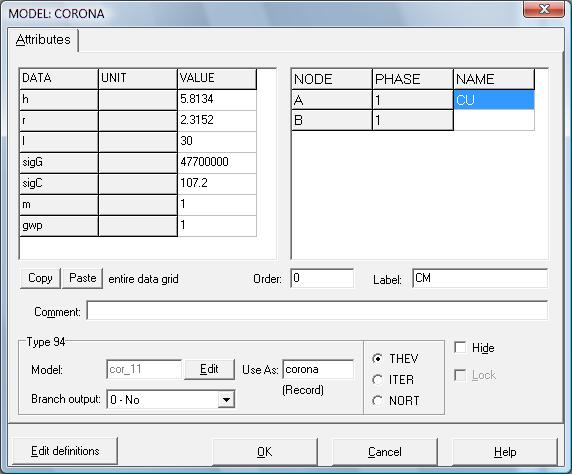This screenshot has height=474, width=572.
Task: Click the sigC data row label
Action: [x=59, y=184]
